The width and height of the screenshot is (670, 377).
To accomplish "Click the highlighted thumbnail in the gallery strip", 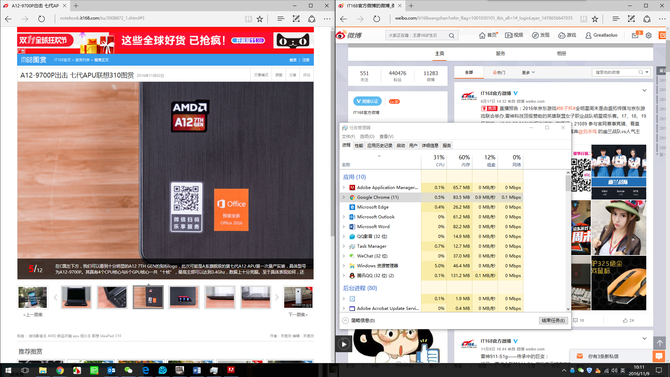I will coord(148,297).
